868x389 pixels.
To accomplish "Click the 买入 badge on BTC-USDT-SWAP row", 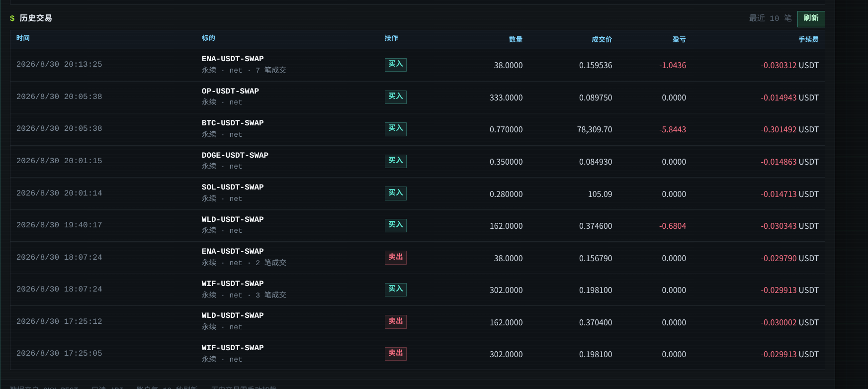I will point(395,129).
